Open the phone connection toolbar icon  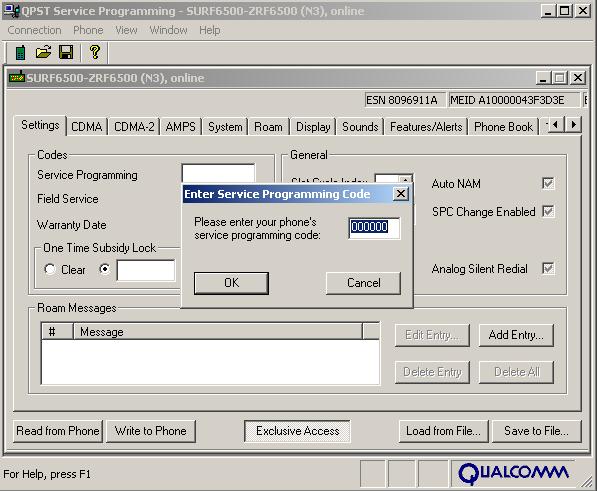21,52
